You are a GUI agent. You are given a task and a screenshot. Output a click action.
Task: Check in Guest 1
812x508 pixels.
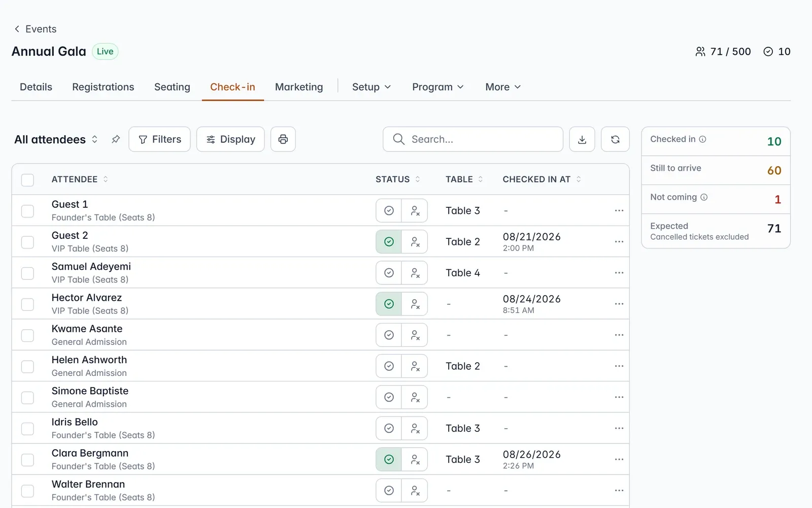coord(389,210)
